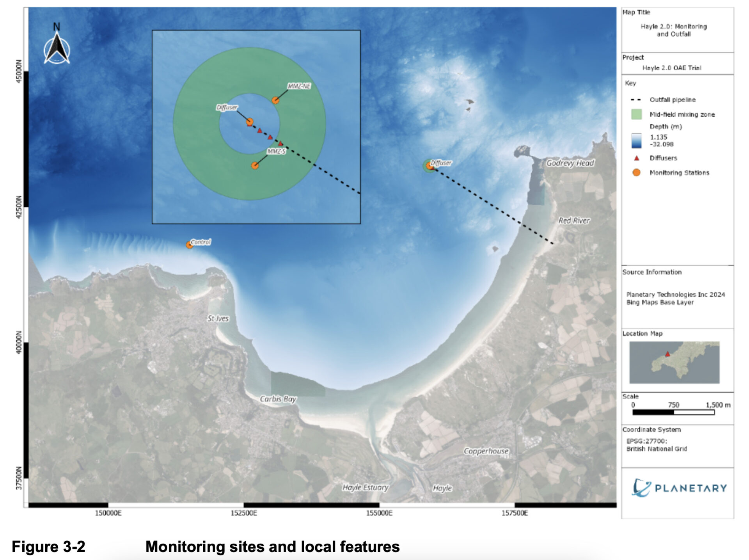Screen dimensions: 749x560
Task: Click 'Planetary Technologies Inc 2024' source text
Action: [x=676, y=295]
